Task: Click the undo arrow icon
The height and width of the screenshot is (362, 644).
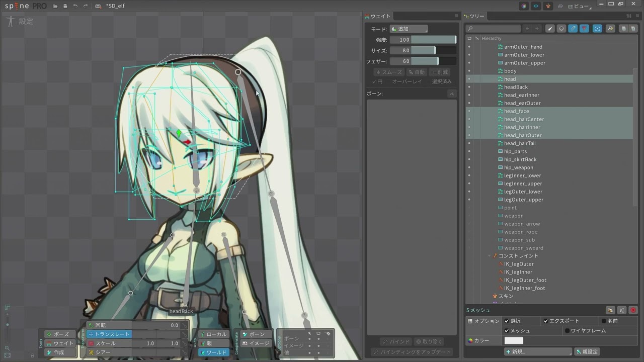Action: point(75,6)
